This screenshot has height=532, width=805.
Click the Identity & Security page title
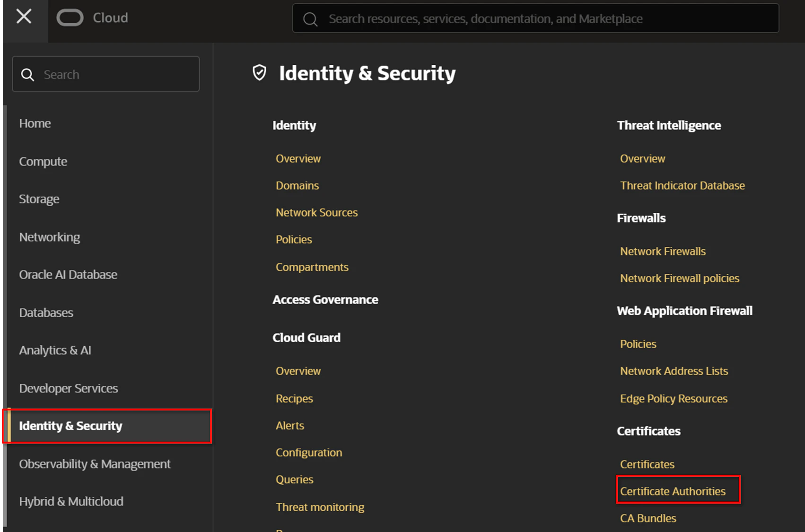point(367,73)
